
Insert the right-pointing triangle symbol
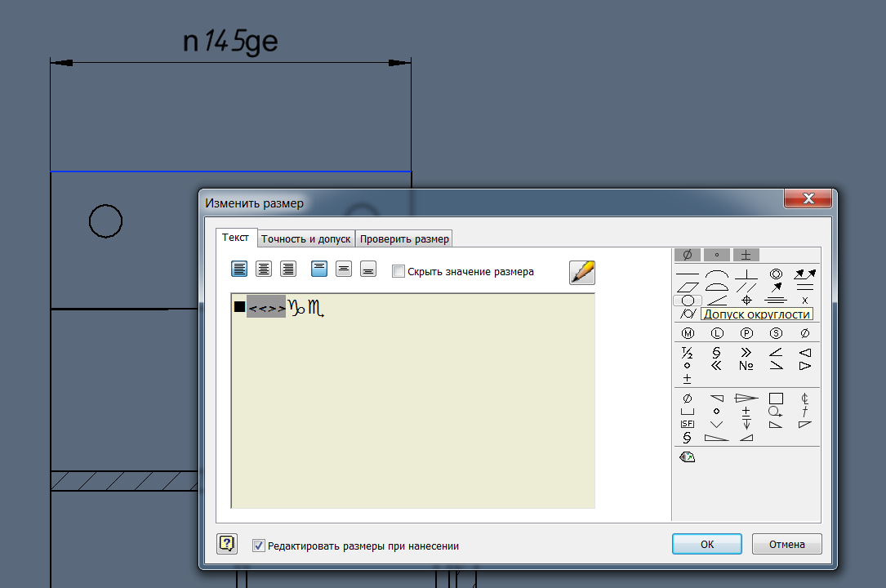click(x=804, y=365)
